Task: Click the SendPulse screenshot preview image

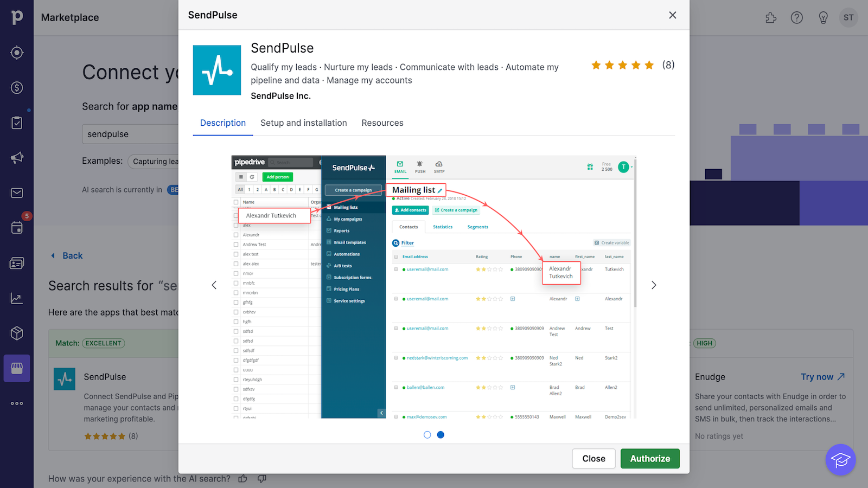Action: [x=433, y=287]
